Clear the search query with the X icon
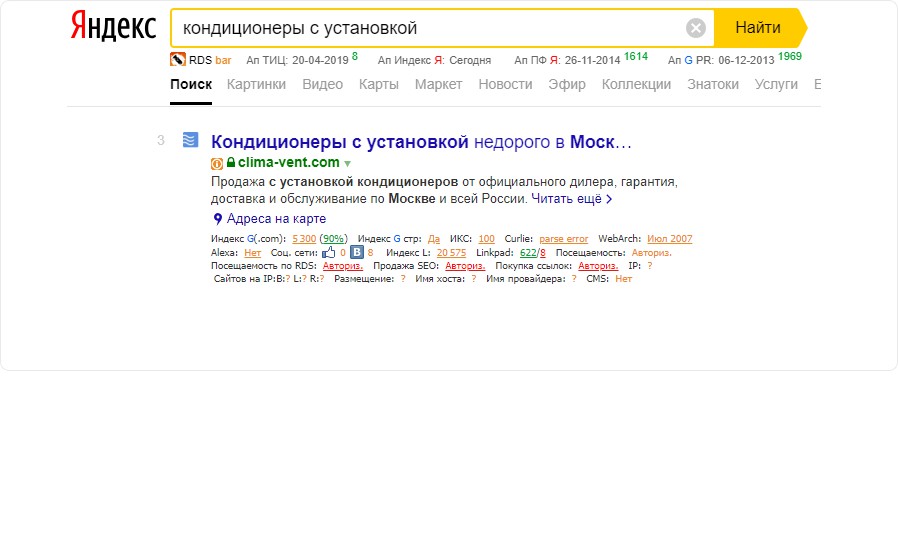Screen dimensions: 898x540 (x=696, y=27)
